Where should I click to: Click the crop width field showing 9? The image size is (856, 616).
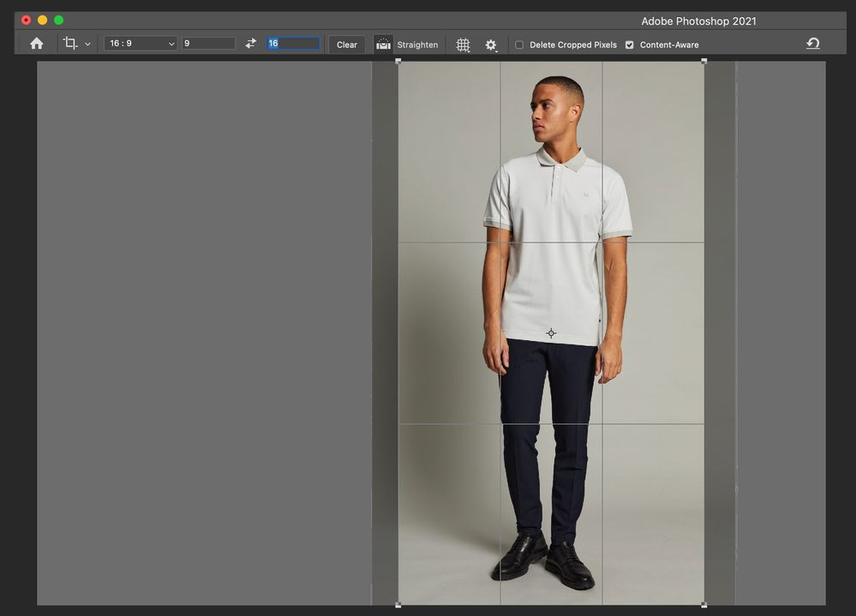click(x=207, y=44)
